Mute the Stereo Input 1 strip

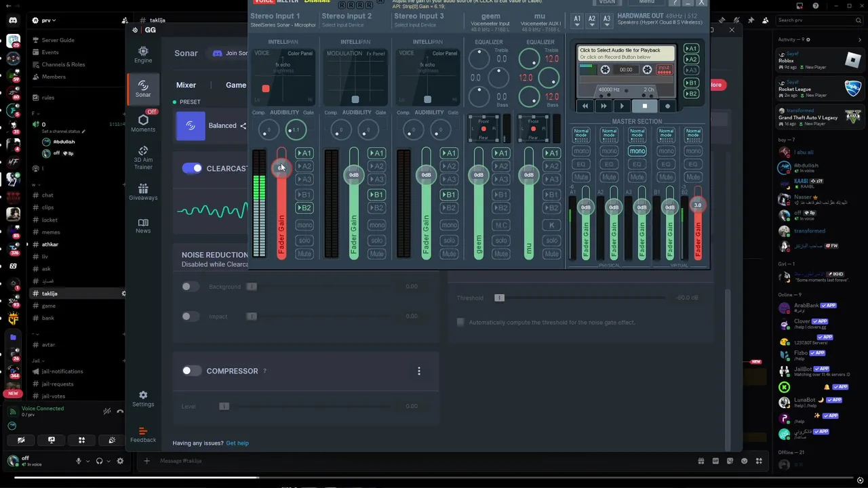(304, 254)
